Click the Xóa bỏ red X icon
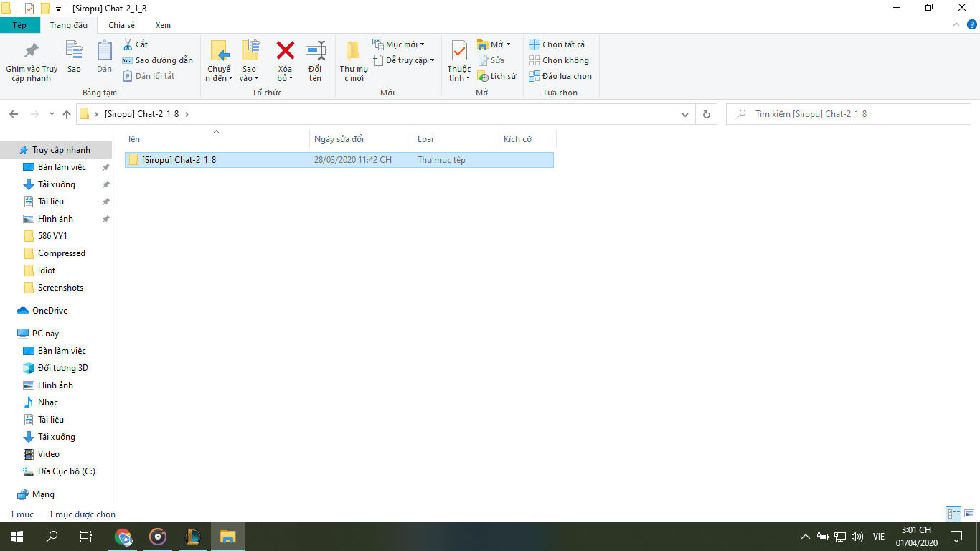This screenshot has height=551, width=980. tap(286, 50)
